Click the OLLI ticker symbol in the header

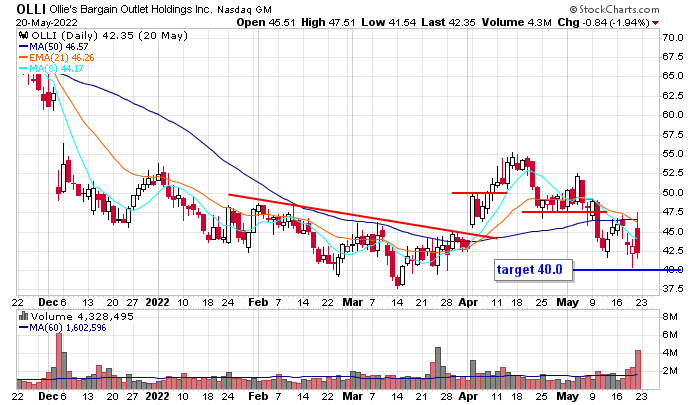click(31, 9)
